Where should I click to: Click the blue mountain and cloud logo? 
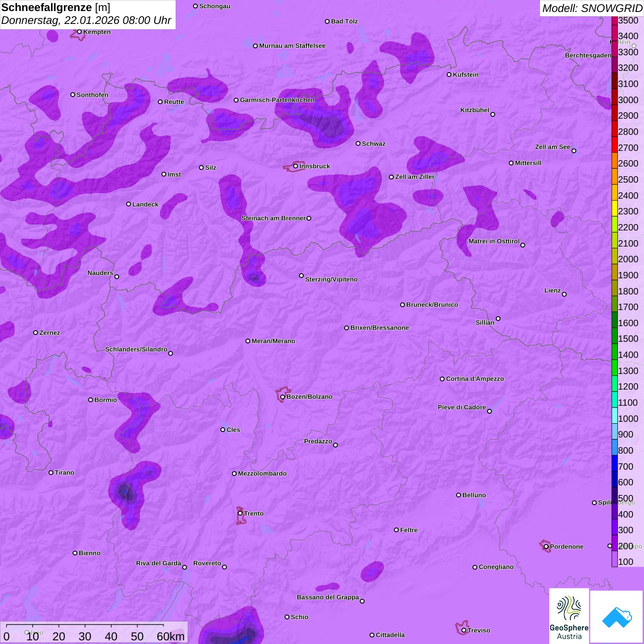616,617
